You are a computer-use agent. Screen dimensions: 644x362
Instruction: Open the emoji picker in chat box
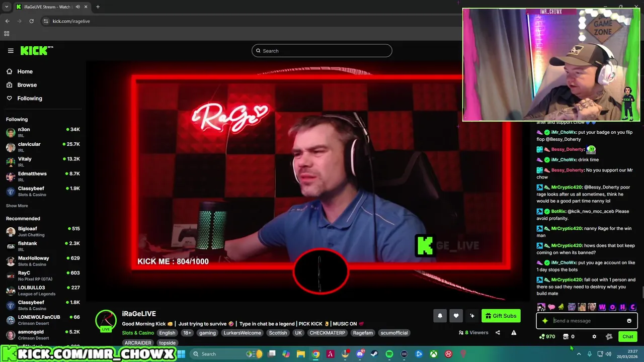[x=629, y=321]
